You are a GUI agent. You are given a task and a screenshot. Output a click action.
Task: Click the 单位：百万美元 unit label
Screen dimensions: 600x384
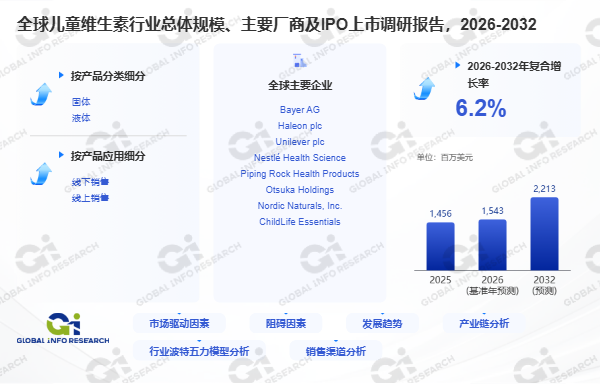(x=445, y=157)
